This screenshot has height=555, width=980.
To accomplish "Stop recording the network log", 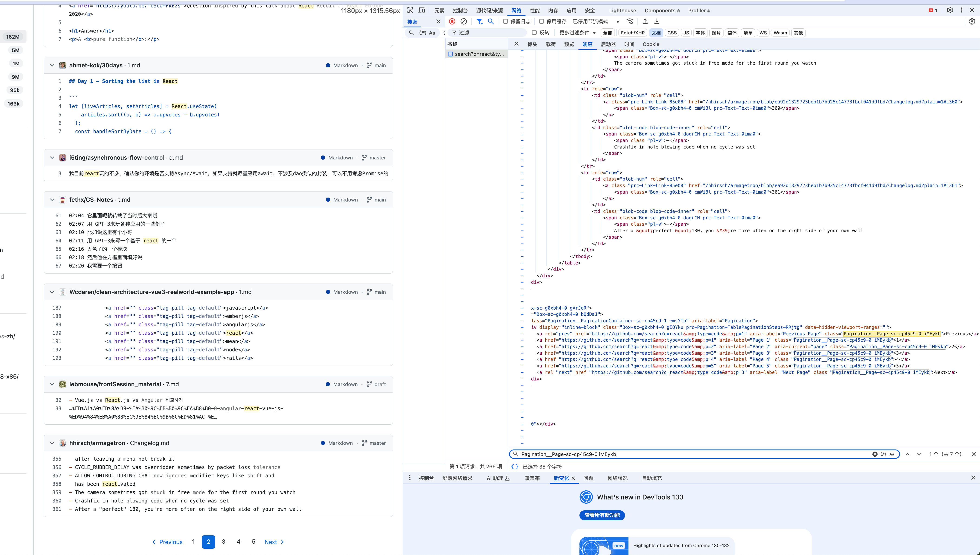I will click(x=452, y=22).
